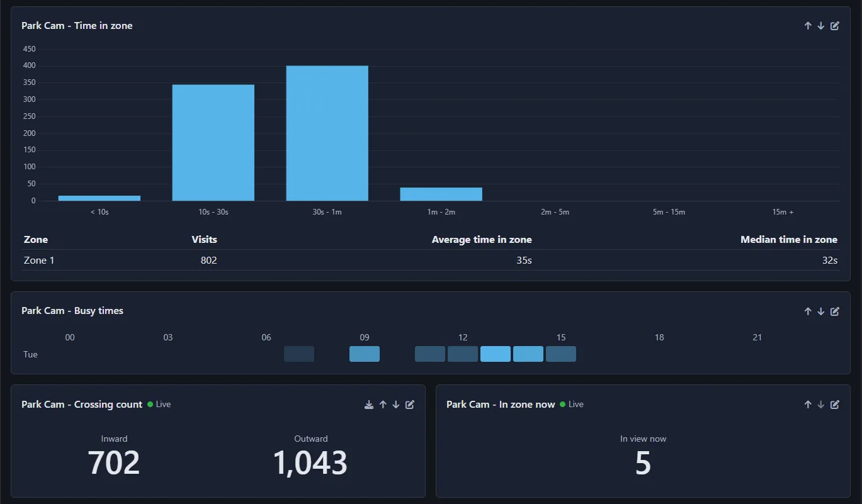Click the Visits column header

coord(205,240)
